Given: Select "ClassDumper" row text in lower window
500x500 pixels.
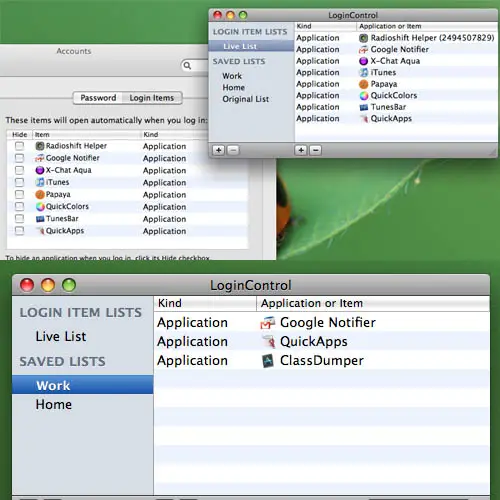Looking at the screenshot, I should point(322,361).
